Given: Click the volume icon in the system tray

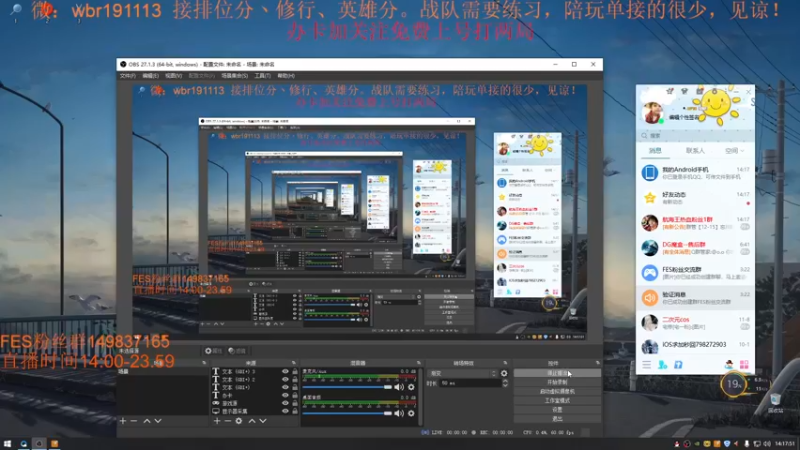Looking at the screenshot, I should tap(767, 444).
